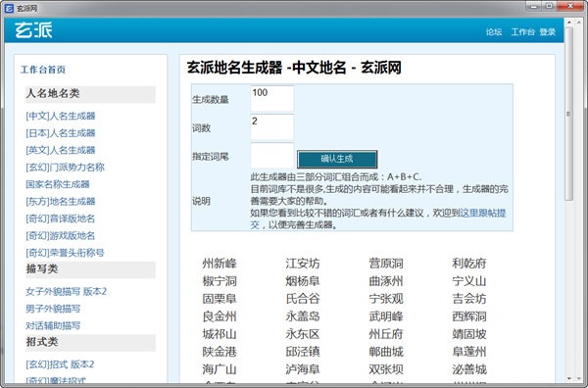Open [中文]人名生成器
This screenshot has width=588, height=388.
pos(61,116)
